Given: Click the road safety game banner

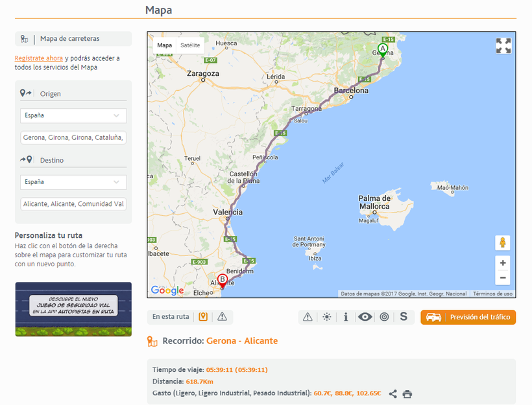Looking at the screenshot, I should point(73,309).
